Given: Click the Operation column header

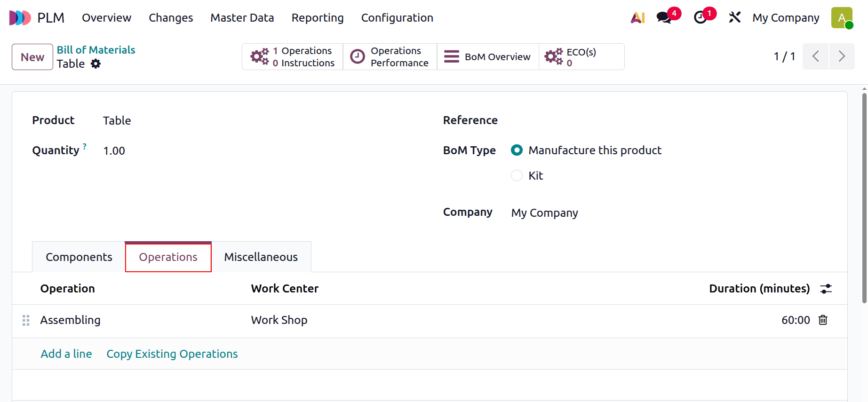Looking at the screenshot, I should [68, 289].
